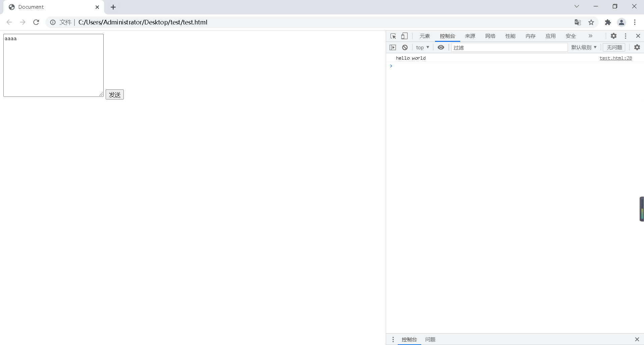Go back with the browser back arrow
Image resolution: width=644 pixels, height=345 pixels.
(x=9, y=22)
